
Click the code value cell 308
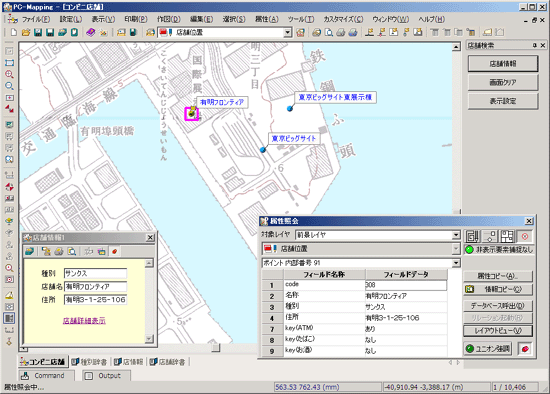click(406, 285)
